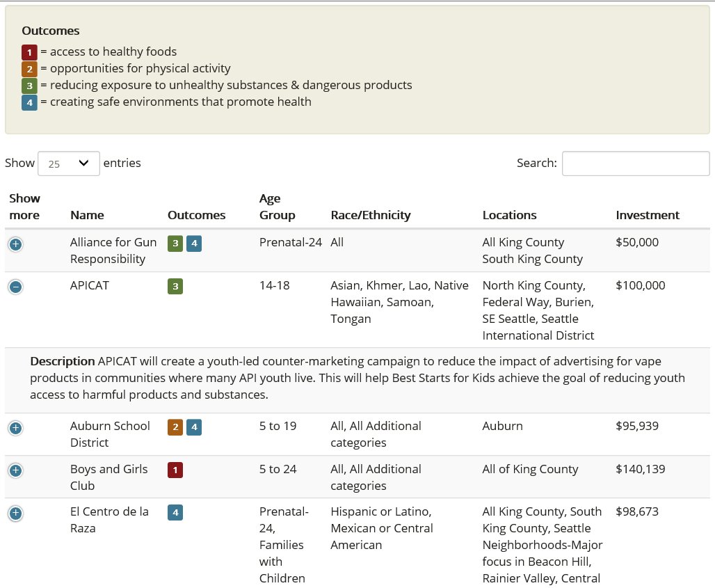Image resolution: width=715 pixels, height=588 pixels.
Task: Click the 5 to 24 age group cell
Action: [278, 469]
